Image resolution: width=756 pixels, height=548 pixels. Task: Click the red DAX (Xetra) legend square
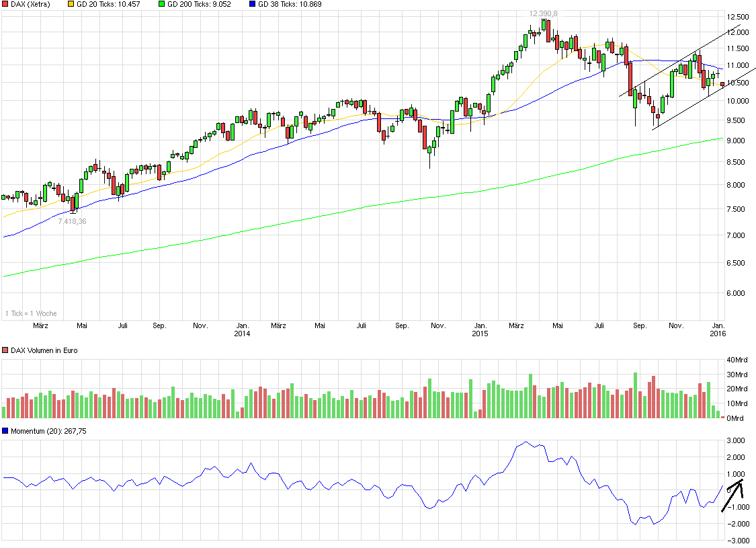[x=5, y=4]
